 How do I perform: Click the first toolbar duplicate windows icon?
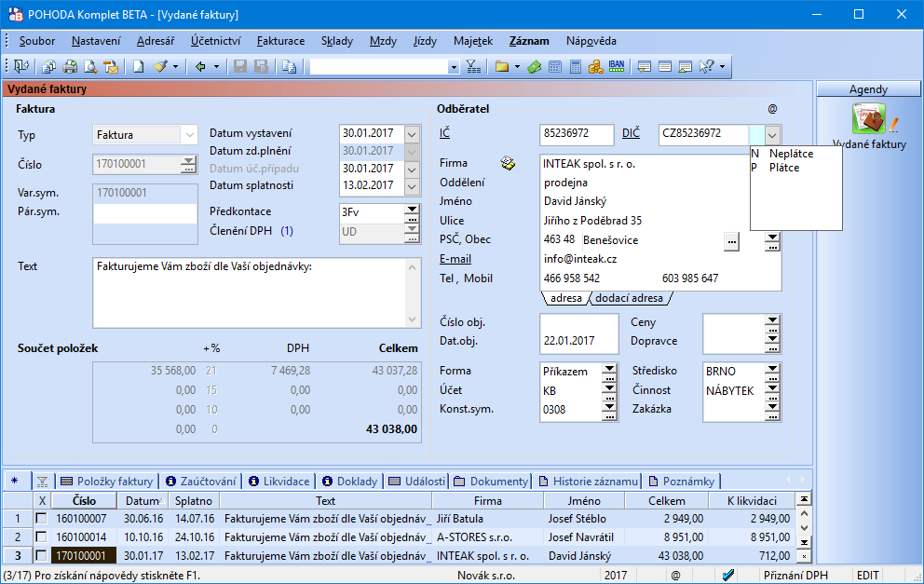[x=49, y=66]
